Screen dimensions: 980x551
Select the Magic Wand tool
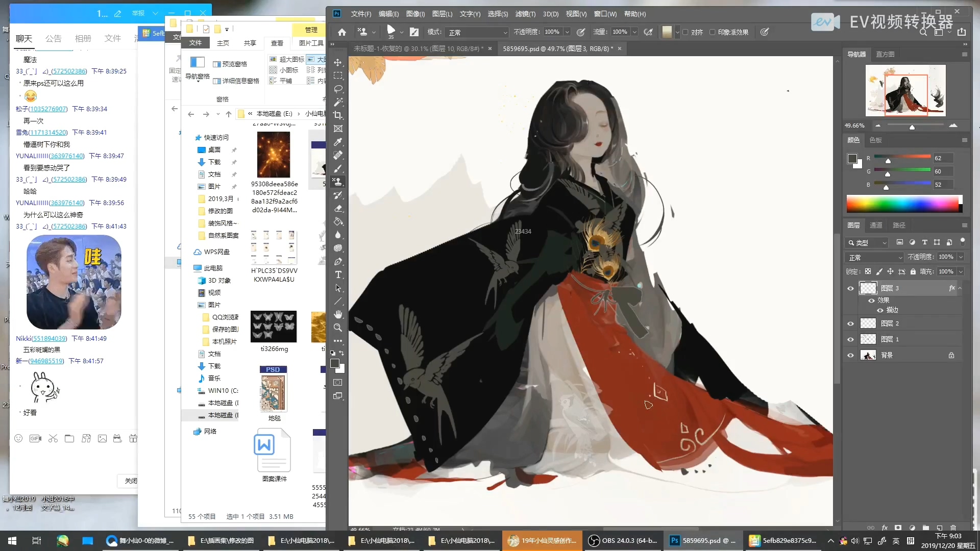pos(338,102)
